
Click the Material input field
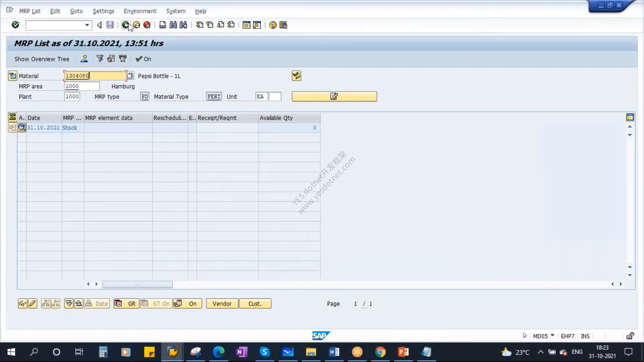click(x=95, y=76)
